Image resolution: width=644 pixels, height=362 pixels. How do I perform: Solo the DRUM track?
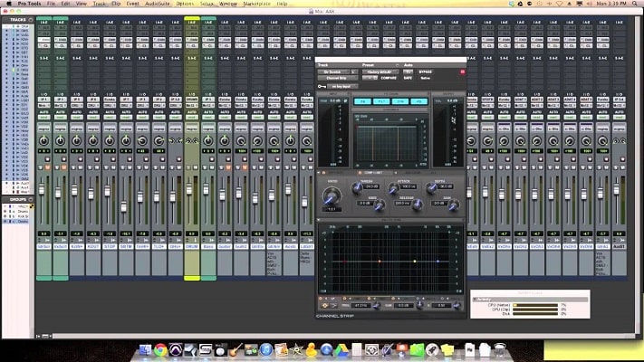click(x=188, y=167)
